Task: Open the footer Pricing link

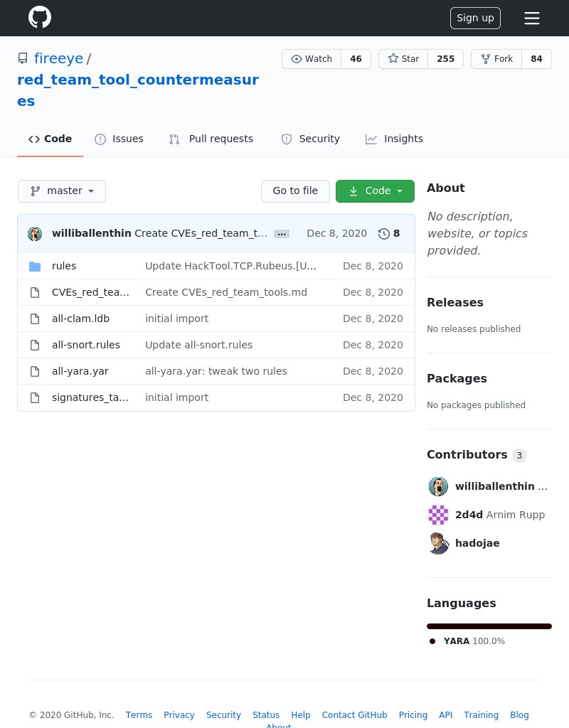Action: point(413,715)
